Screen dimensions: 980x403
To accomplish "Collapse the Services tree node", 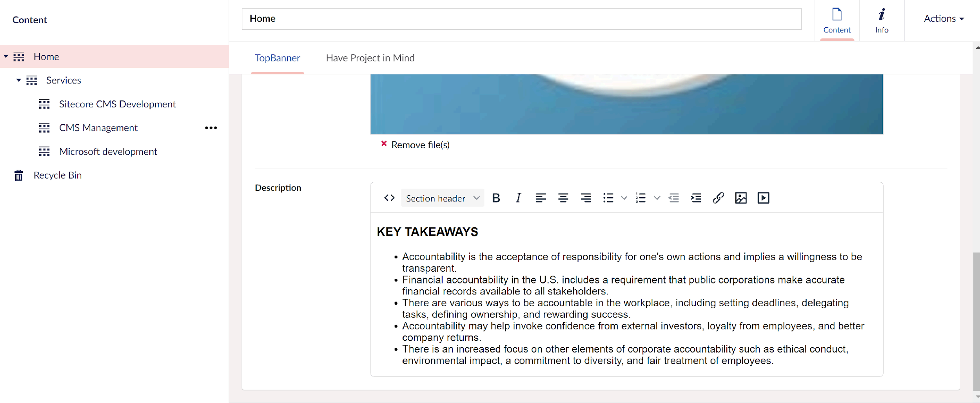I will [x=18, y=80].
